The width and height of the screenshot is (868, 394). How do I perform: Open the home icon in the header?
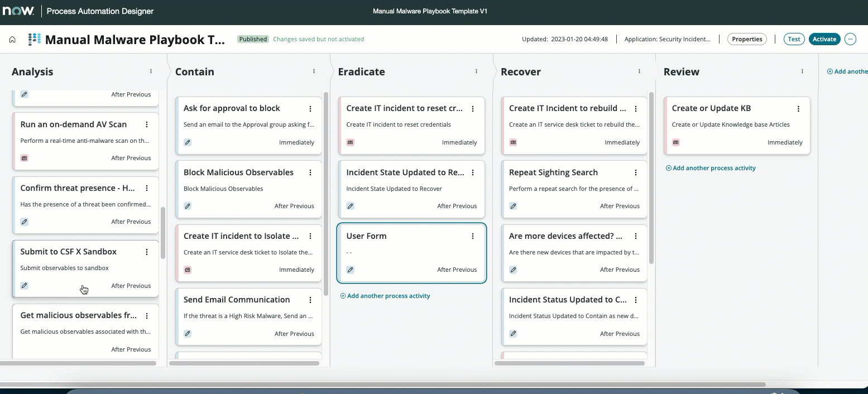tap(12, 39)
